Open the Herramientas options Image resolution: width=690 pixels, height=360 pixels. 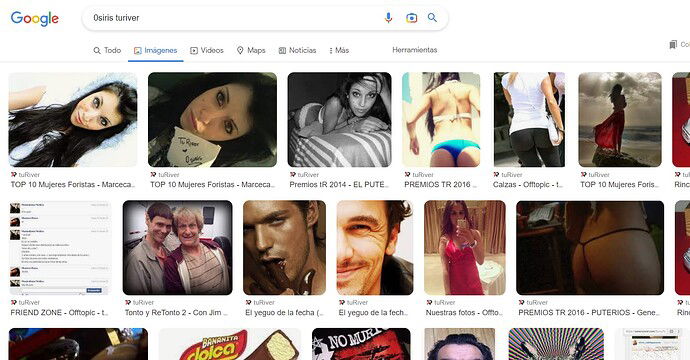[415, 50]
